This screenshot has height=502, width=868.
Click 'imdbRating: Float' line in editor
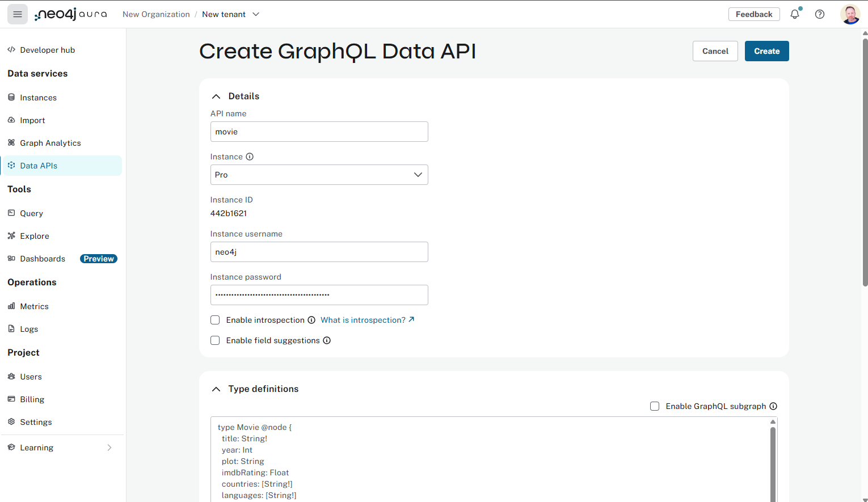coord(255,473)
